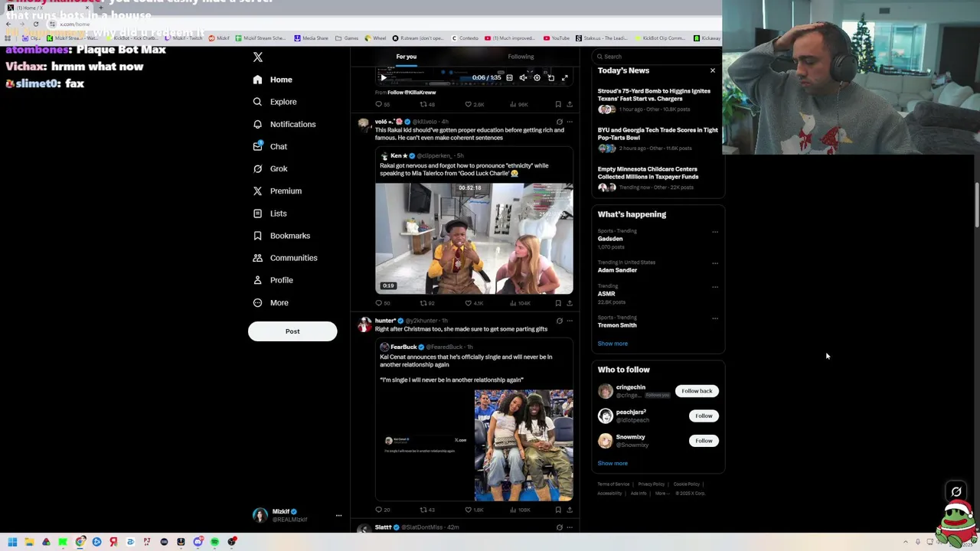980x551 pixels.
Task: Open more options on hunter's post
Action: pos(569,321)
